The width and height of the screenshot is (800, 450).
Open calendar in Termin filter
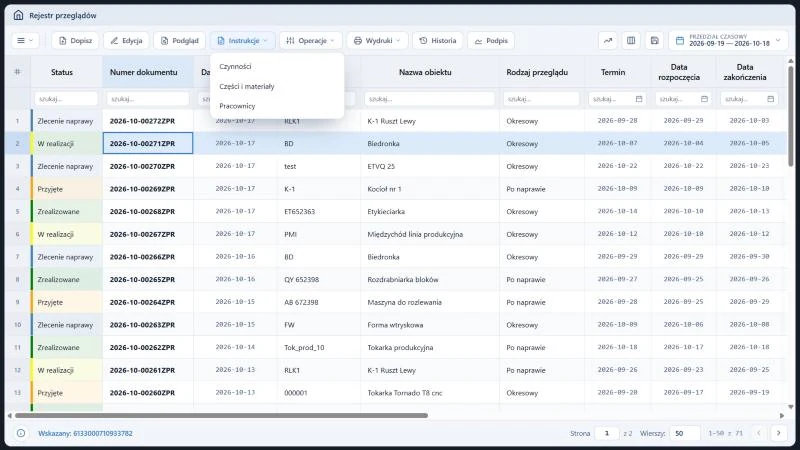click(x=639, y=99)
